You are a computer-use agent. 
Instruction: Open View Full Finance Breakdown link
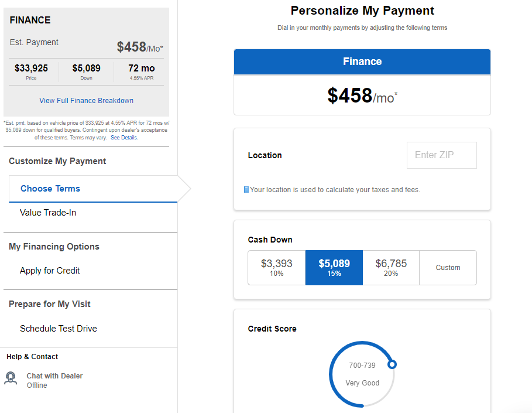tap(86, 101)
